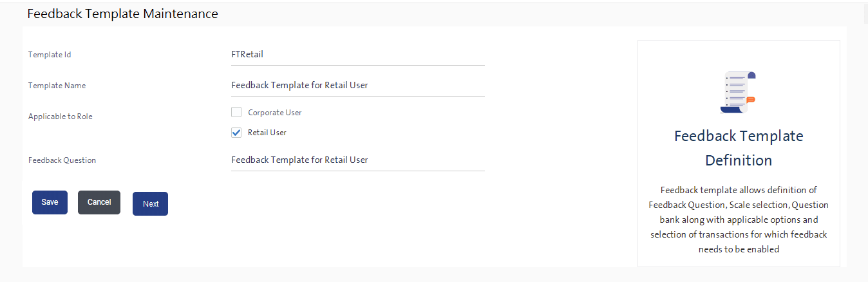868x282 pixels.
Task: Select the Feedback Question value field
Action: point(357,160)
